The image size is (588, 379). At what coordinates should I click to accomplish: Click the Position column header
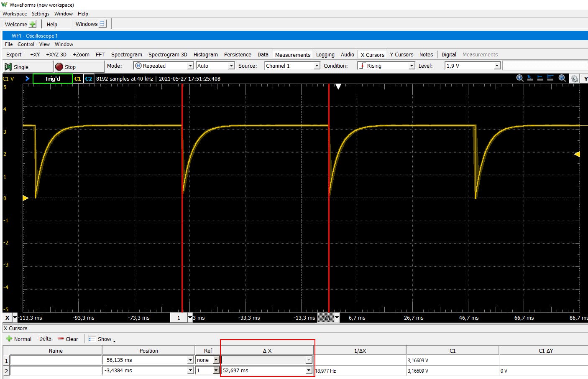click(x=149, y=351)
